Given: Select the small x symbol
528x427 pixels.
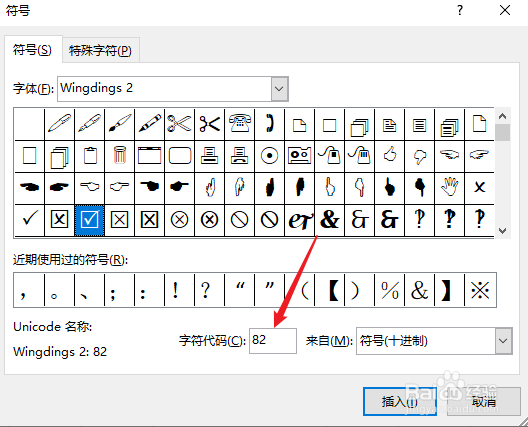Looking at the screenshot, I should tap(479, 188).
